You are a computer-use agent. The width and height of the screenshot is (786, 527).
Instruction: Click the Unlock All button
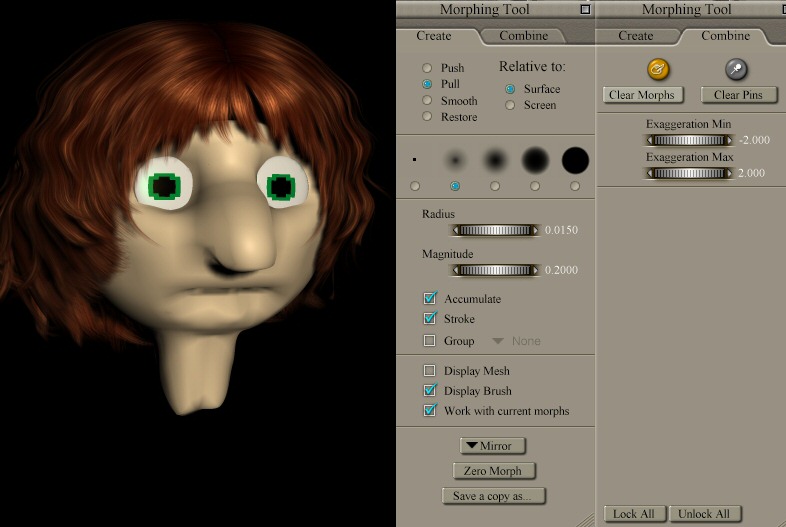click(704, 514)
